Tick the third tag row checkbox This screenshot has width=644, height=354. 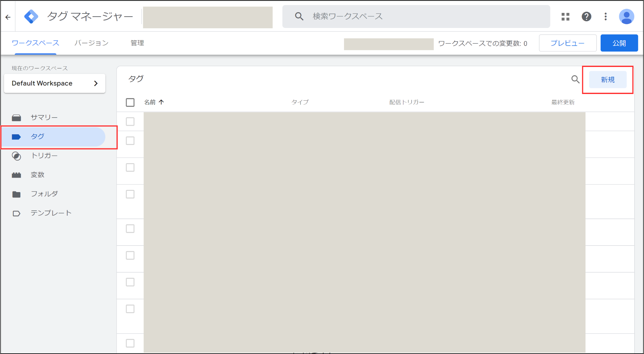130,167
